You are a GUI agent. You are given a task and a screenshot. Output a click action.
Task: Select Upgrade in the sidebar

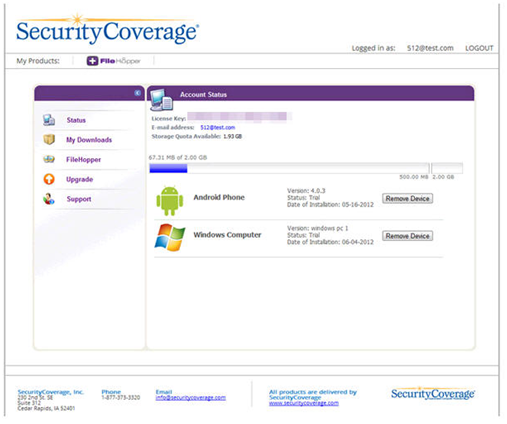tap(79, 179)
